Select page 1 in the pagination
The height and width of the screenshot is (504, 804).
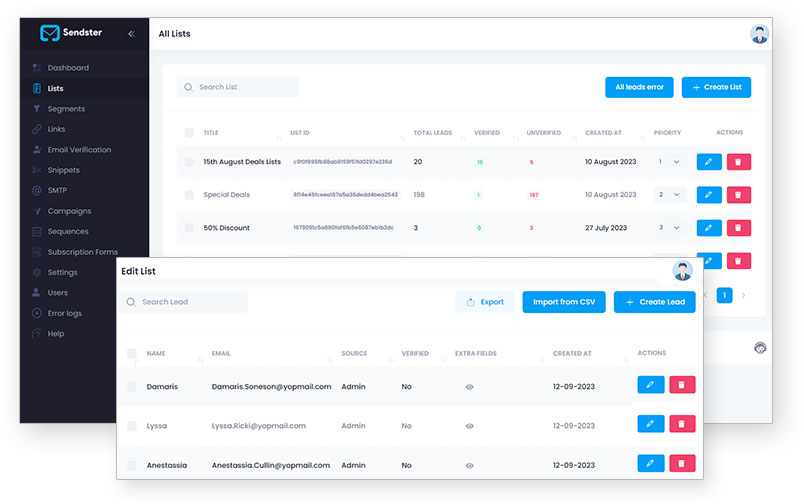724,295
